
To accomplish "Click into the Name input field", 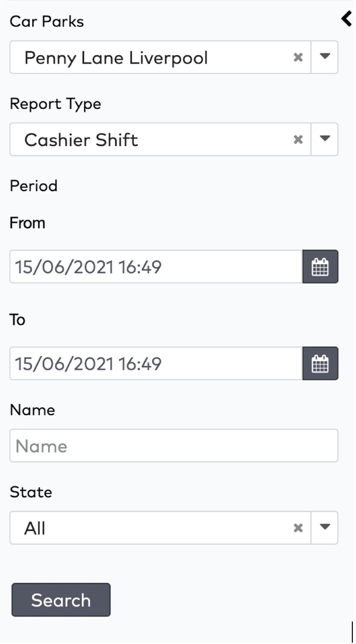I will coord(174,446).
